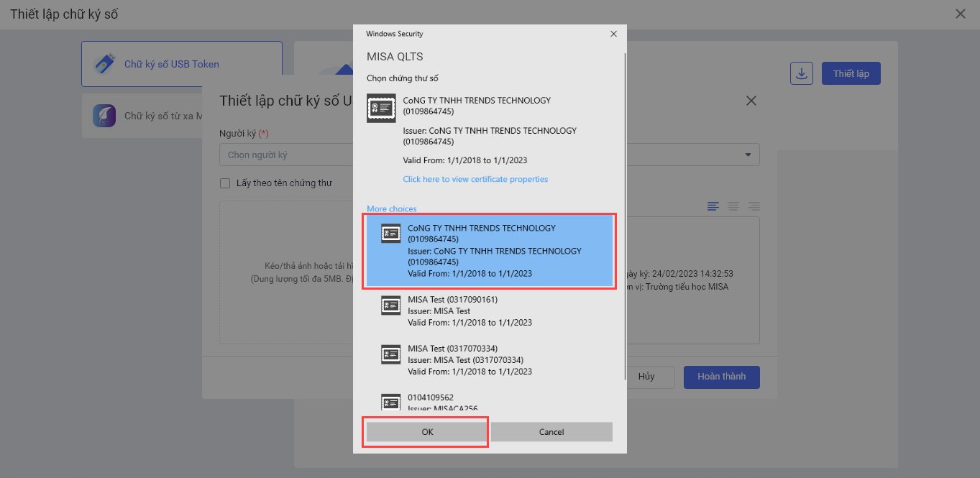The height and width of the screenshot is (478, 980).
Task: Click 'Chọn chứng thư số' label
Action: [403, 78]
